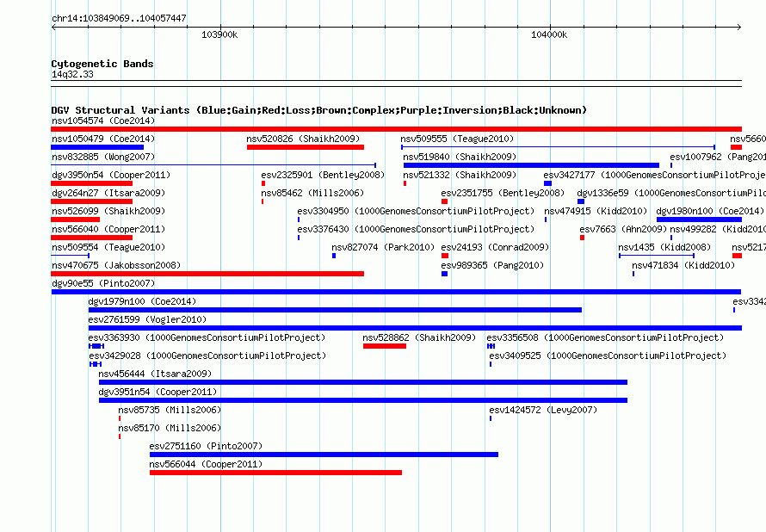
Task: Select dgv1336e59 variant label
Action: click(671, 193)
